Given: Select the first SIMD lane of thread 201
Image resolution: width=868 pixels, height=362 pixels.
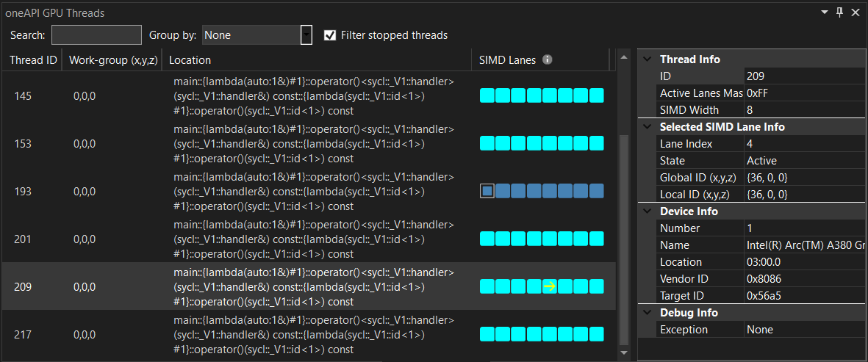Looking at the screenshot, I should 487,239.
